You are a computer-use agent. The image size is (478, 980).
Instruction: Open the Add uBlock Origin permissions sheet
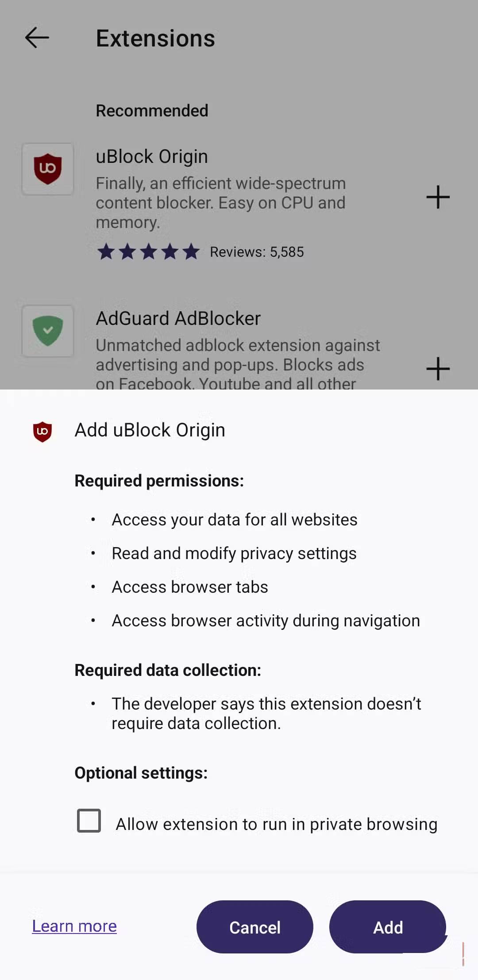(x=150, y=429)
